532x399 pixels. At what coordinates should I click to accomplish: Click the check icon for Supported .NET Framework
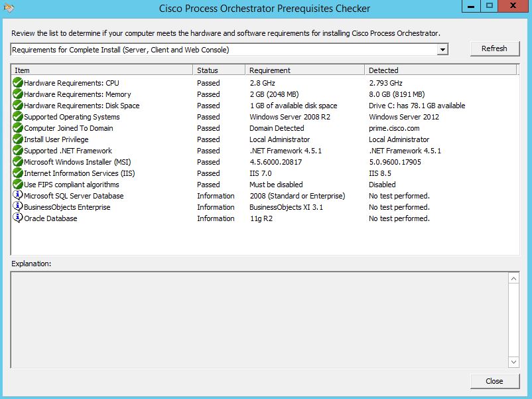pyautogui.click(x=18, y=150)
